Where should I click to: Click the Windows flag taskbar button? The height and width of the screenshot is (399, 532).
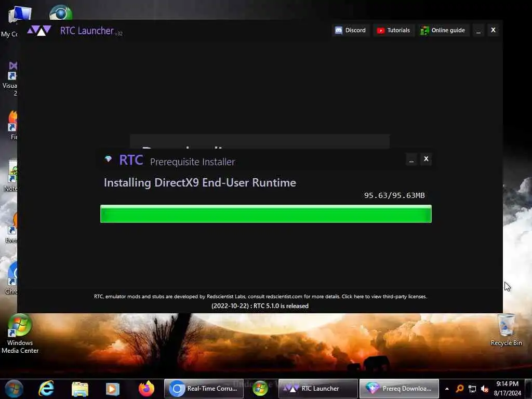coord(260,389)
